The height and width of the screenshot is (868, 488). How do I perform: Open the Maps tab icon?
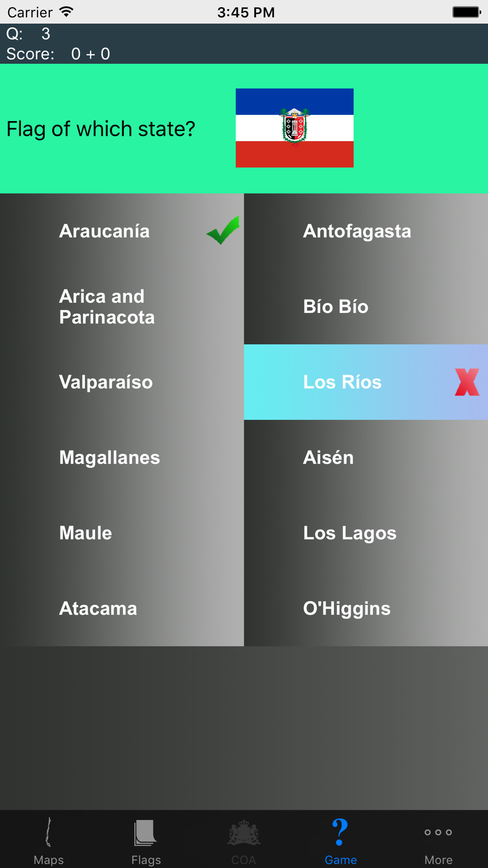[x=48, y=840]
